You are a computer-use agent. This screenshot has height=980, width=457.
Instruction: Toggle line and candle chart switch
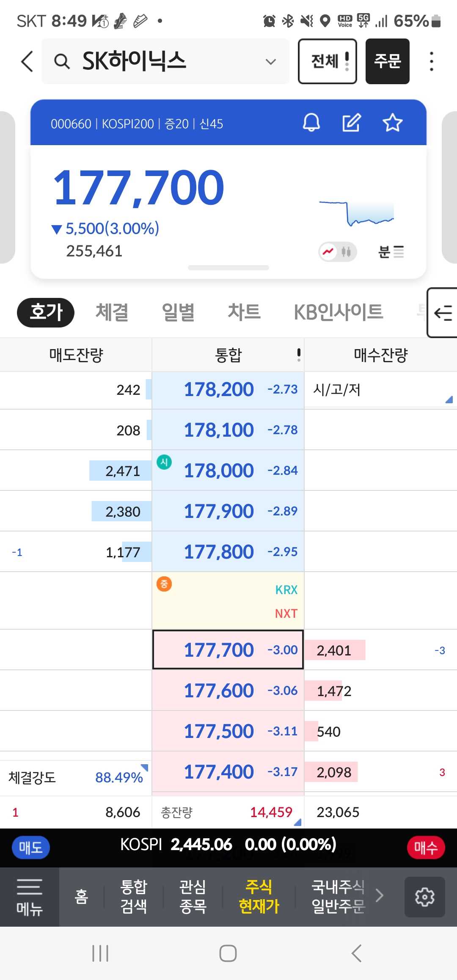click(x=338, y=252)
